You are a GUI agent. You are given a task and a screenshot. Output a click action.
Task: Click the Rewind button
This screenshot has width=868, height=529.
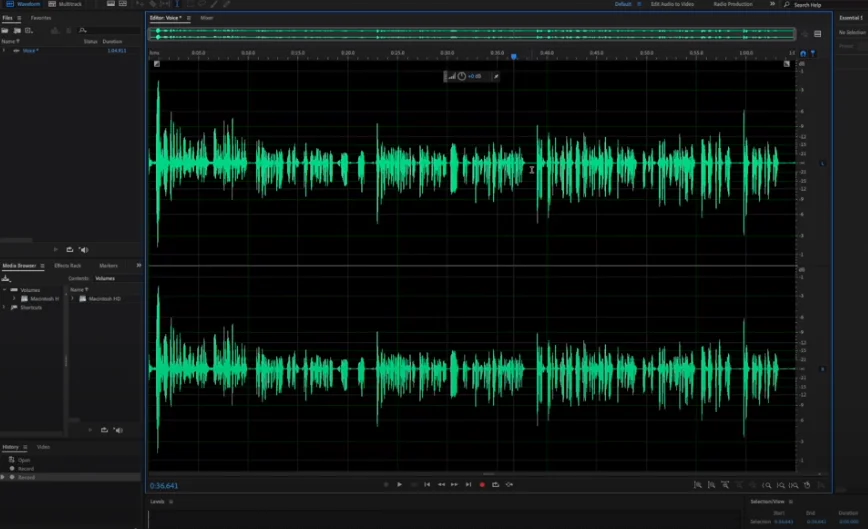point(441,485)
